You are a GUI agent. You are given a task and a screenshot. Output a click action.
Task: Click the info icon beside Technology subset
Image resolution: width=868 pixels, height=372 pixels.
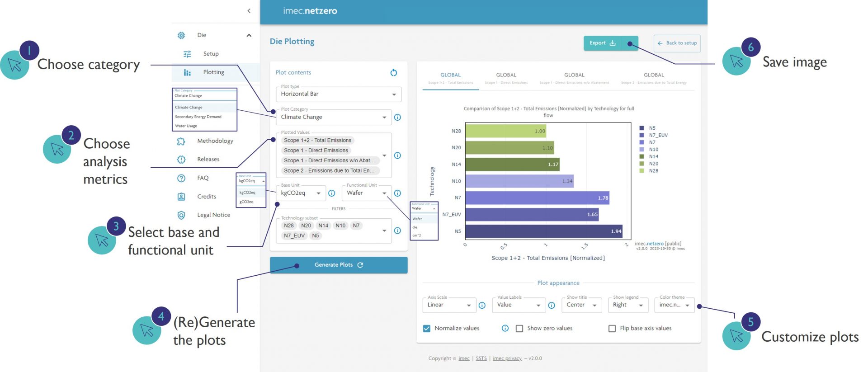[x=397, y=231]
